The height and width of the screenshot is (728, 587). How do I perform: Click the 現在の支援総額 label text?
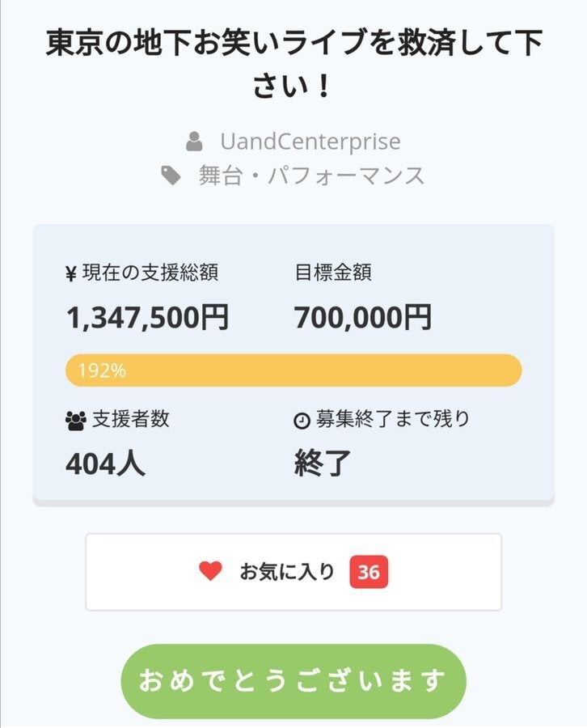150,273
